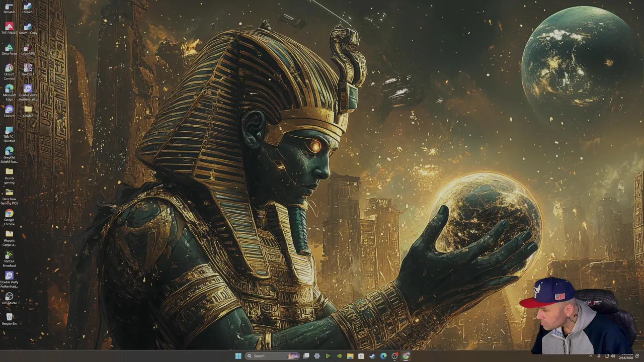Open the Rematch desktop shortcut
Screen dimensions: 644x362
(x=9, y=9)
